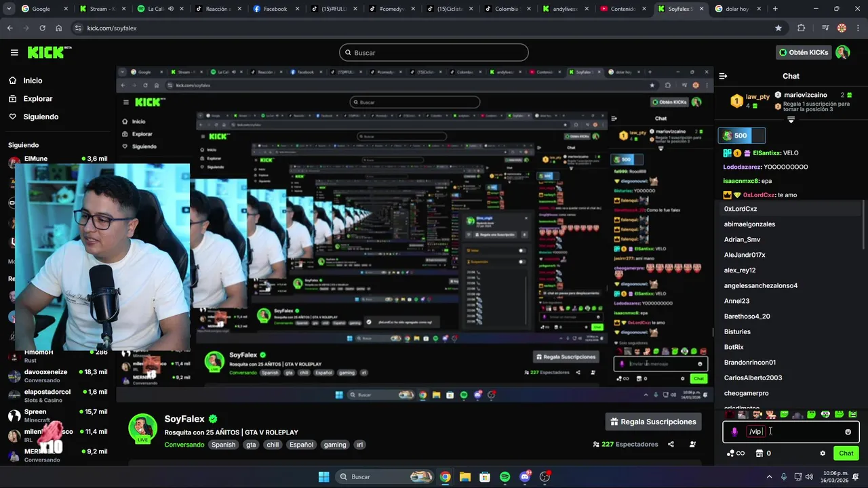Open Siguiendo in the sidebar
The image size is (868, 488).
pyautogui.click(x=40, y=117)
